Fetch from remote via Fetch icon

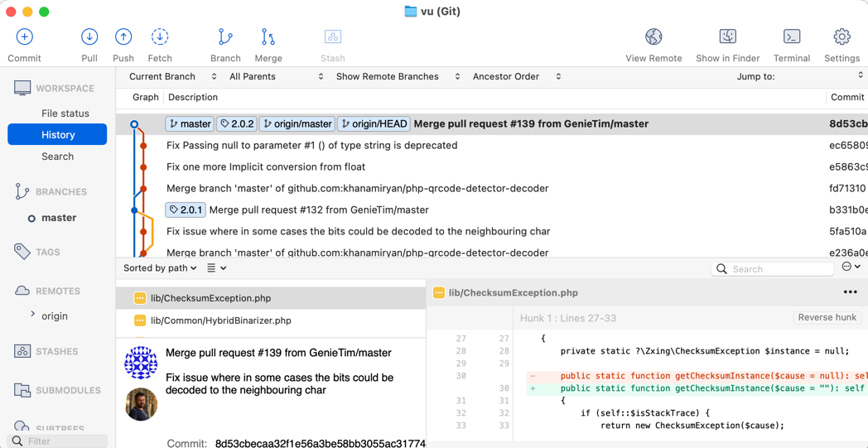tap(160, 37)
